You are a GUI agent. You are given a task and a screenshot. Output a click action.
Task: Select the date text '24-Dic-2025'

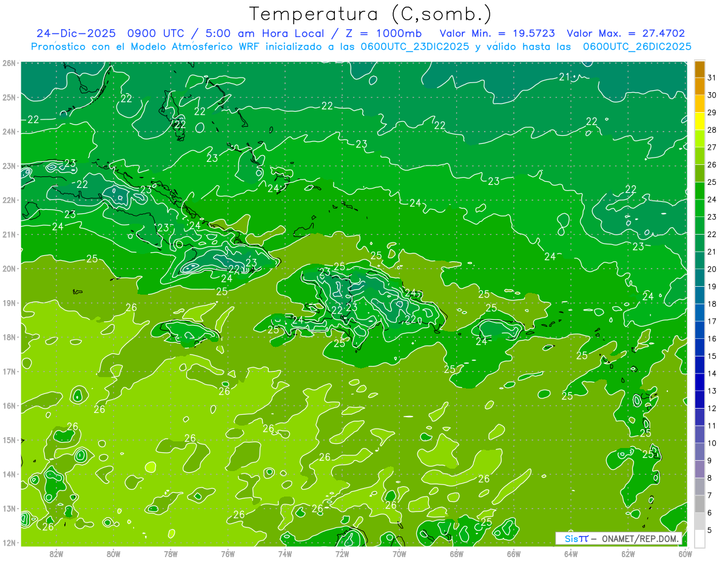click(75, 33)
